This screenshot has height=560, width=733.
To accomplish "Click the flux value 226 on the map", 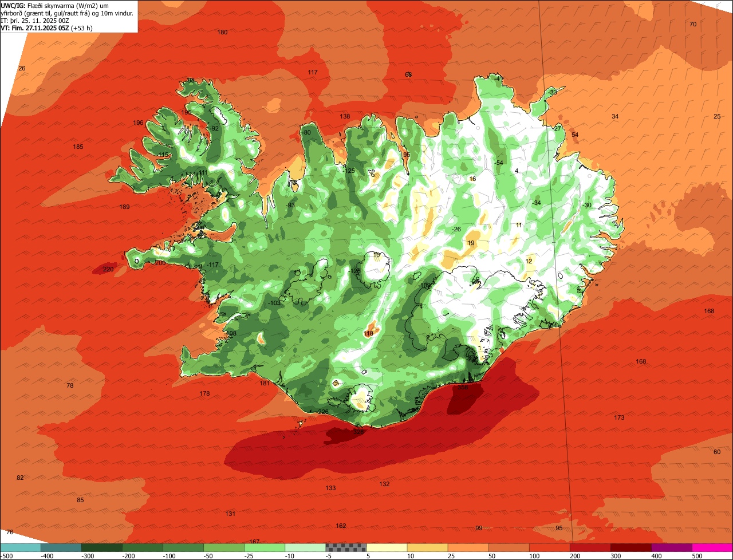I will point(323,412).
